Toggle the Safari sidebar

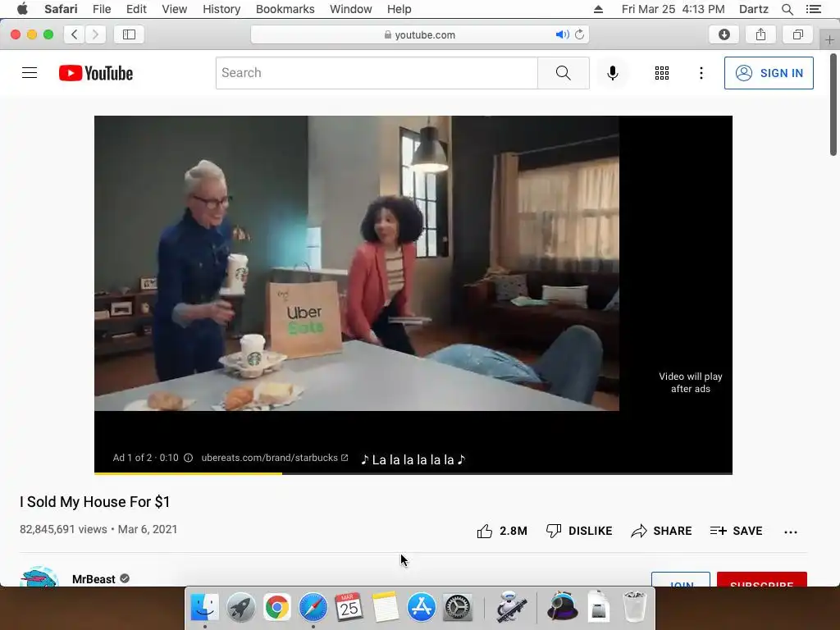(x=129, y=34)
